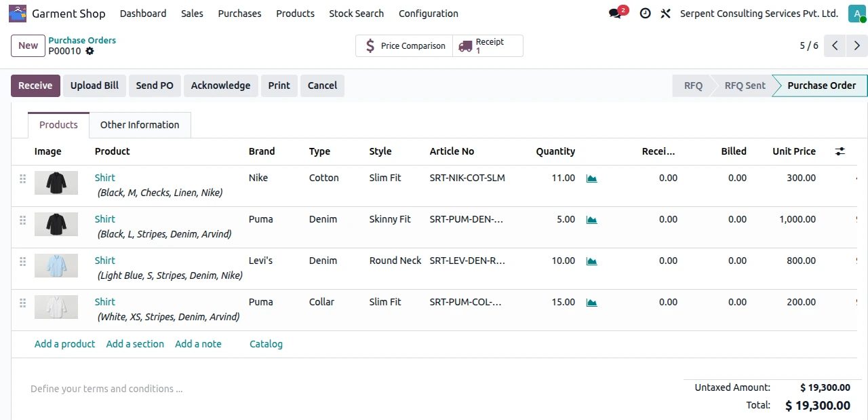This screenshot has height=420, width=868.
Task: Open the Stock Search menu
Action: coord(356,14)
